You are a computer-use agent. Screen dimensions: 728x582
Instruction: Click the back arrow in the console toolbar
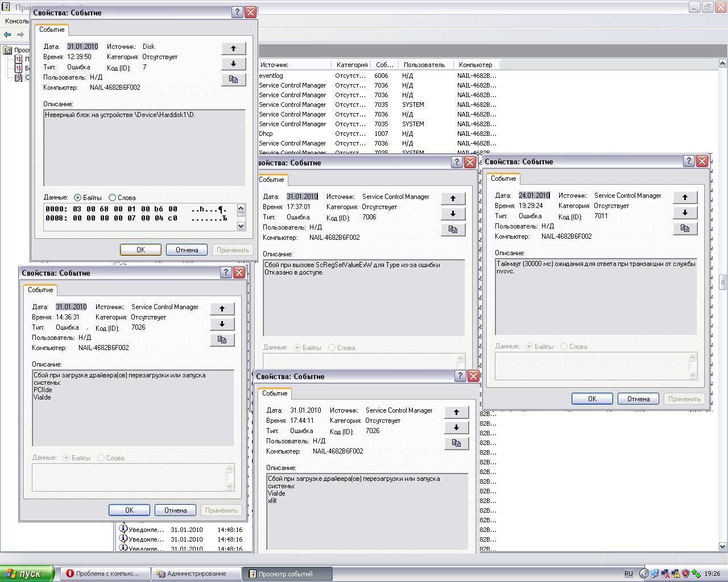click(x=7, y=35)
